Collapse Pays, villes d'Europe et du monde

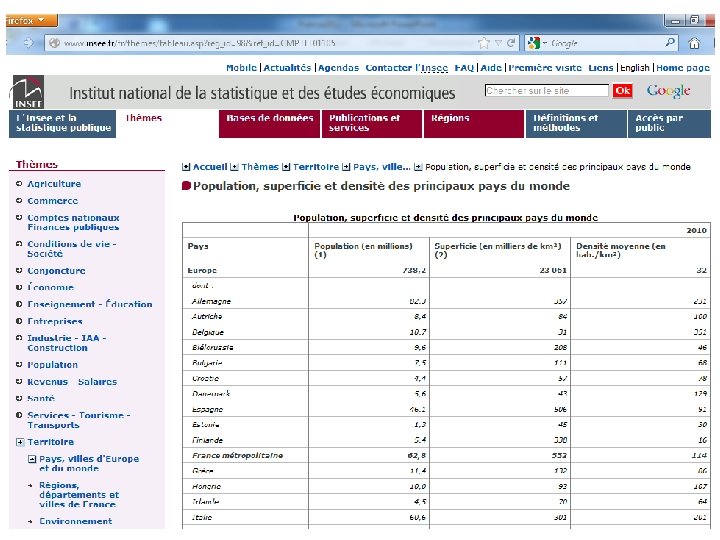coord(32,459)
